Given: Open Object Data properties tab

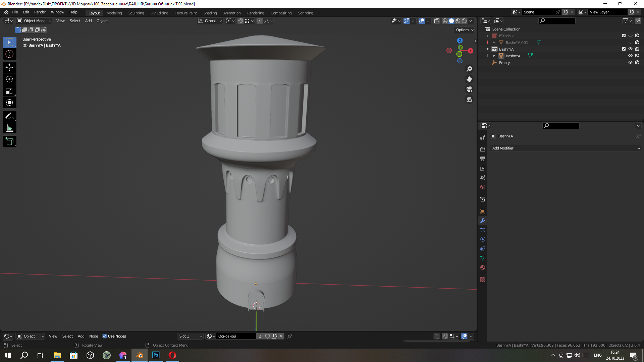Looking at the screenshot, I should point(483,258).
